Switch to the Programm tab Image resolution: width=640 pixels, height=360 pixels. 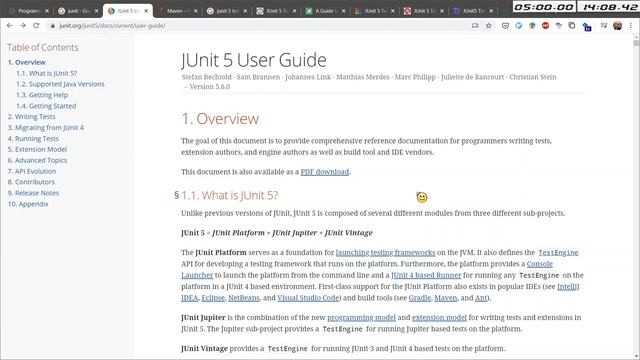(28, 11)
